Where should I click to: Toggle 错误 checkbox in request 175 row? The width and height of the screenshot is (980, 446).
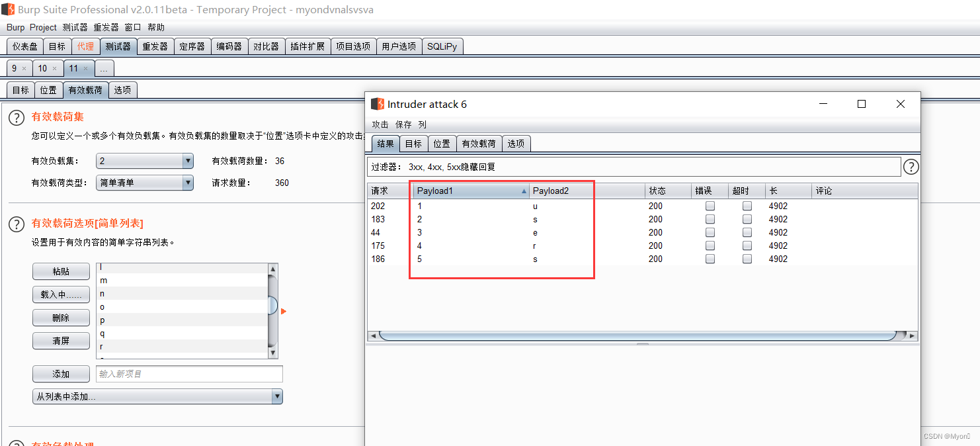710,245
